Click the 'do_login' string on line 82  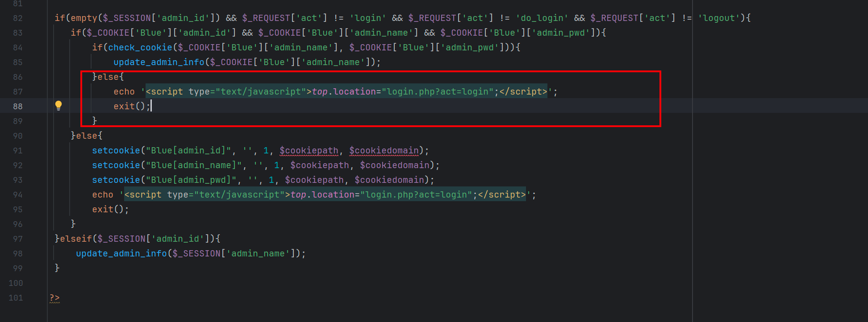coord(542,18)
